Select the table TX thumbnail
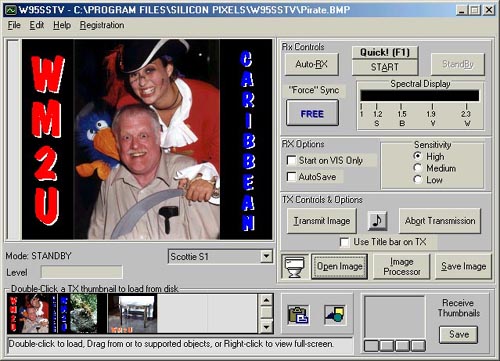Image resolution: width=500 pixels, height=361 pixels. pyautogui.click(x=132, y=313)
